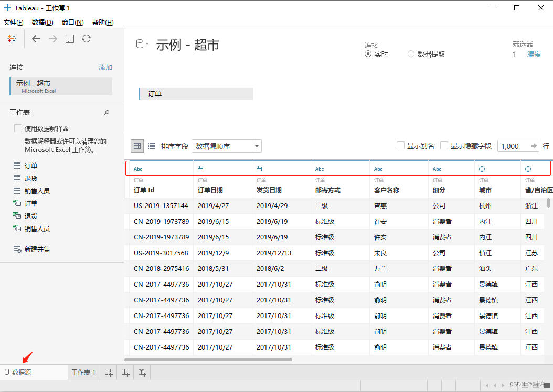The width and height of the screenshot is (553, 392).
Task: Click Abc type icon for 客户名称 column
Action: [378, 169]
